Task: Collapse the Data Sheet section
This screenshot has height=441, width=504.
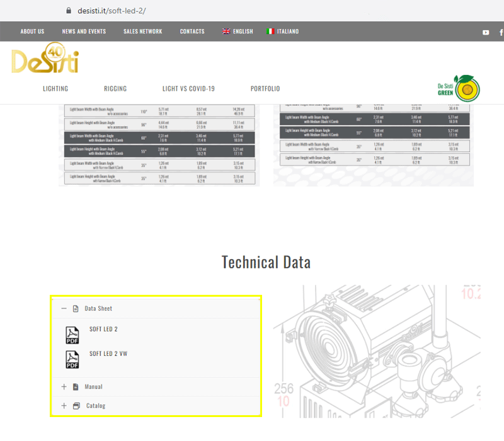Action: pyautogui.click(x=64, y=309)
